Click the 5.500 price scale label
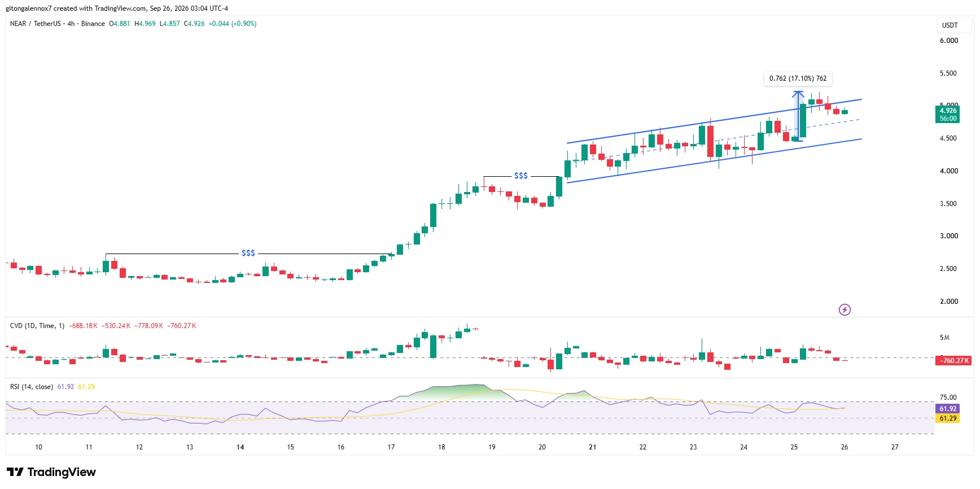Image resolution: width=980 pixels, height=489 pixels. [x=949, y=73]
